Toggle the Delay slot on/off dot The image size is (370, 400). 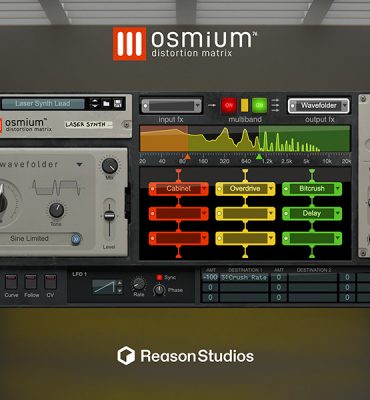click(286, 214)
